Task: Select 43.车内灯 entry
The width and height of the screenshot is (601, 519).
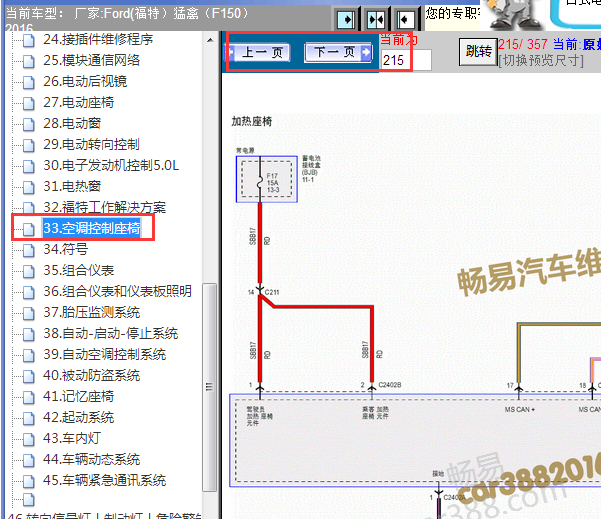Action: click(x=72, y=439)
